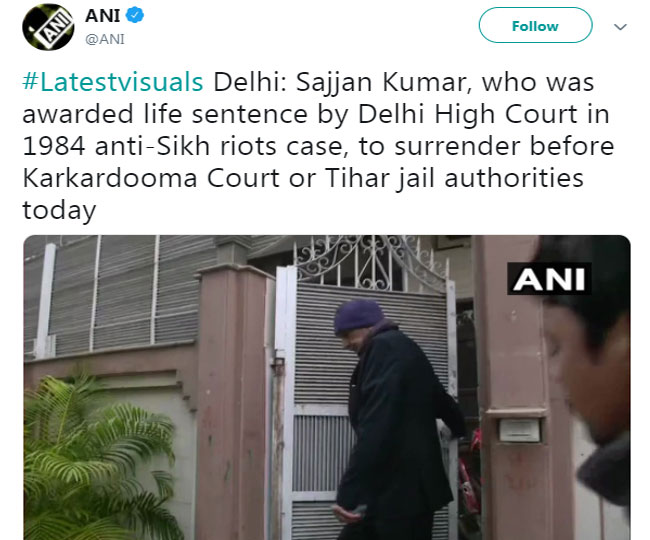The width and height of the screenshot is (650, 540).
Task: Click the ANI watermark logo in video
Action: (549, 279)
